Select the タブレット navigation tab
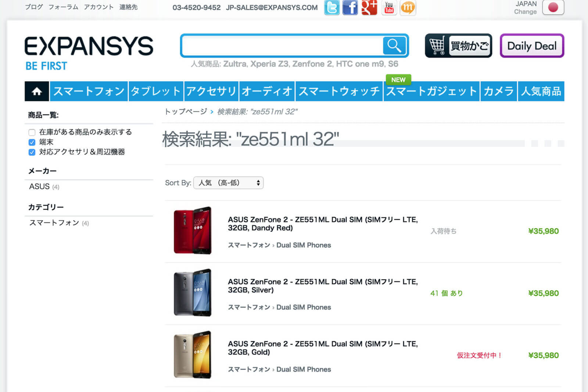 (156, 91)
